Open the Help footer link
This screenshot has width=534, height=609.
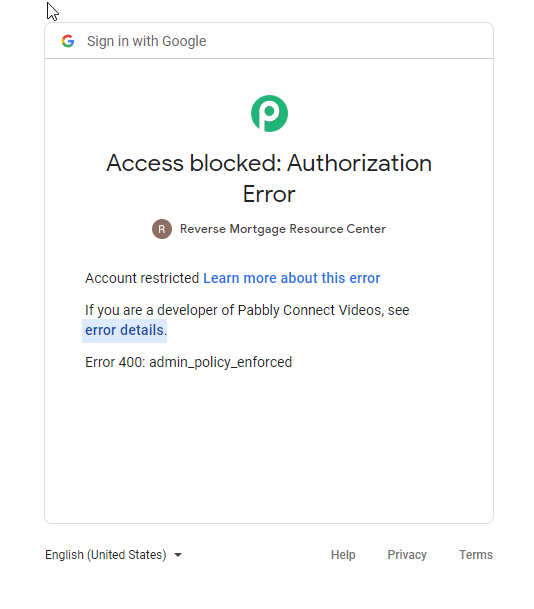tap(343, 555)
